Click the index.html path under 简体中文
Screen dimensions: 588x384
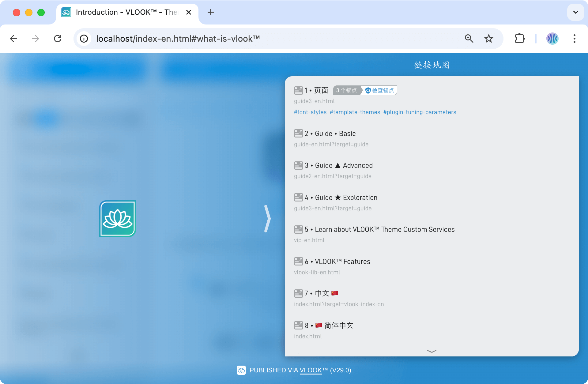pyautogui.click(x=308, y=336)
